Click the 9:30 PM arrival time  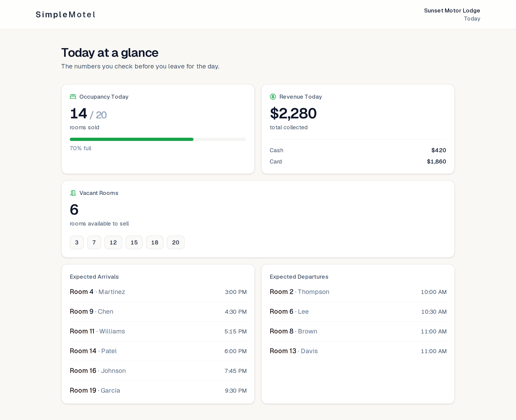(x=236, y=391)
